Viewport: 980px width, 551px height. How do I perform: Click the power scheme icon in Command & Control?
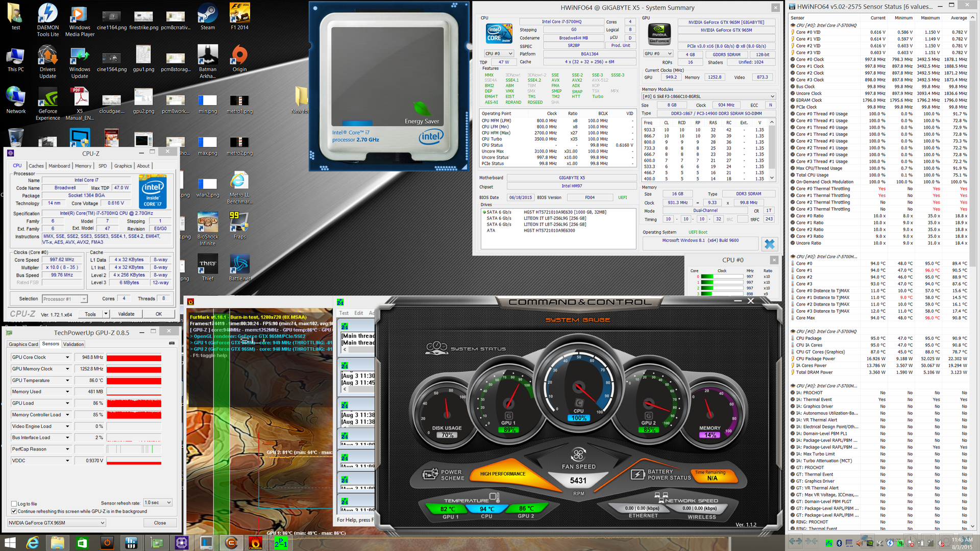point(430,474)
